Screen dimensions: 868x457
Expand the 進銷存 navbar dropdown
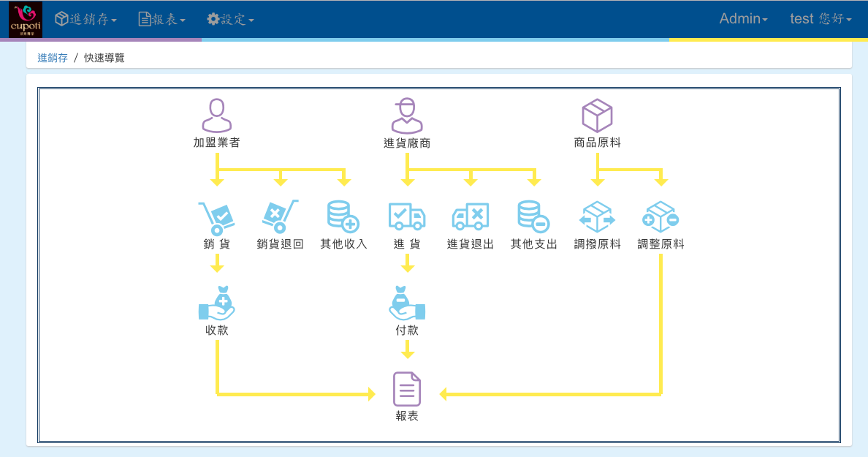coord(86,20)
